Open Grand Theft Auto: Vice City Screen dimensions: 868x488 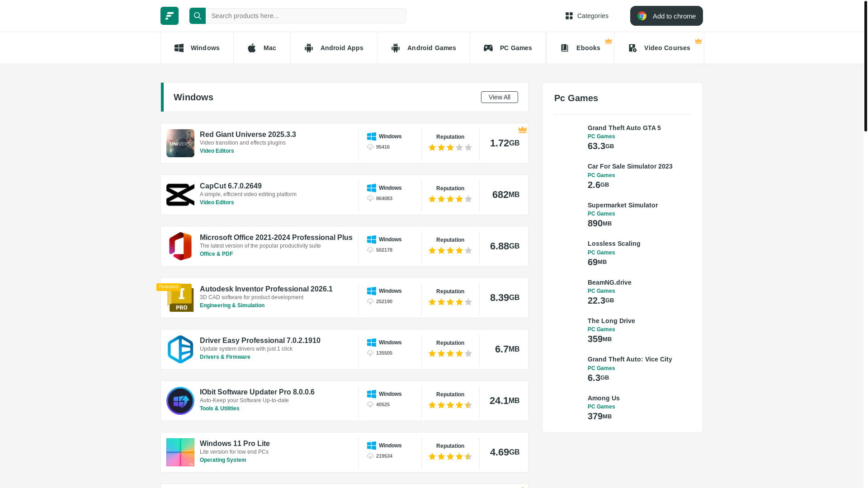click(x=630, y=359)
